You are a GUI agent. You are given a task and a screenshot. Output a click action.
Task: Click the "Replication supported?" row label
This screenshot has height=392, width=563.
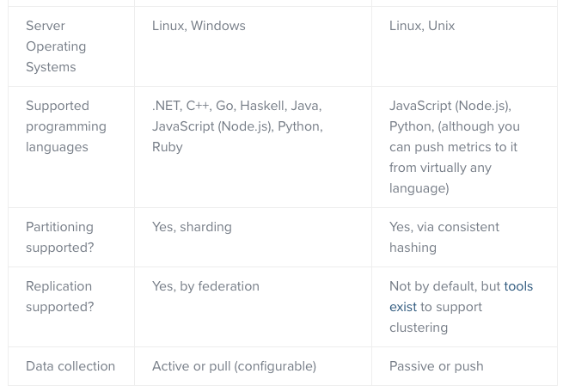coord(59,297)
